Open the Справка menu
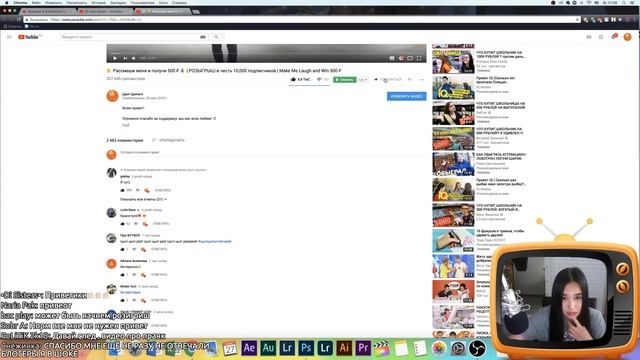The height and width of the screenshot is (360, 640). pos(179,2)
